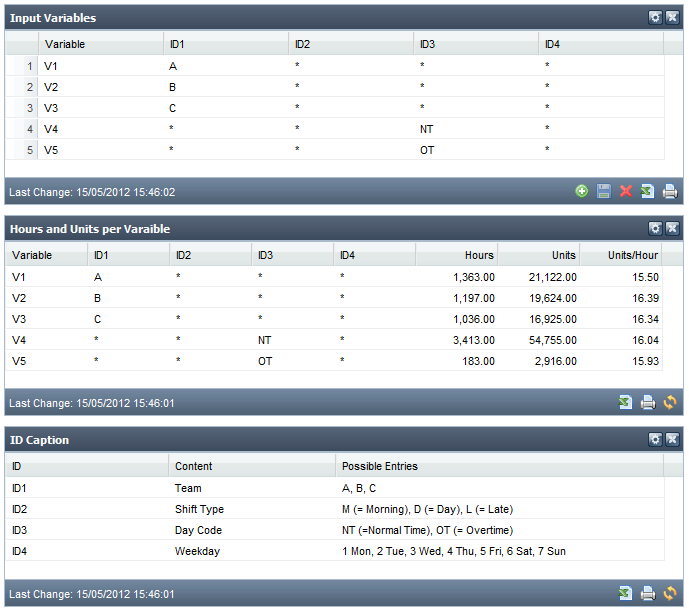This screenshot has height=613, width=689.
Task: Click Units value 21,122.00
Action: (x=553, y=277)
